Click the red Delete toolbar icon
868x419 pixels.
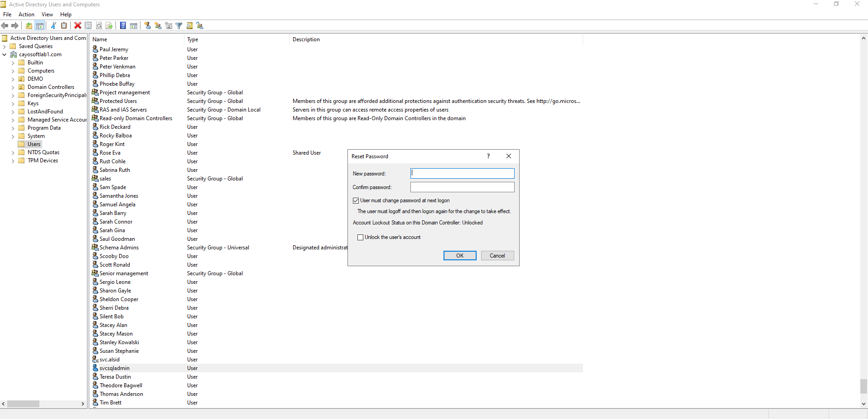tap(78, 26)
